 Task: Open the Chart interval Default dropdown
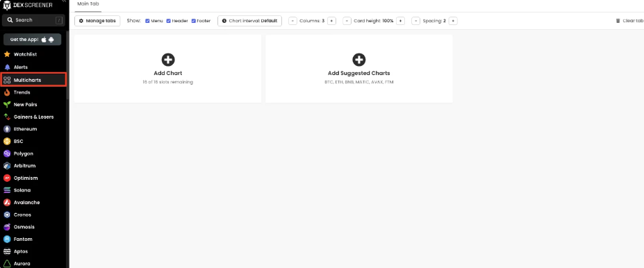249,21
